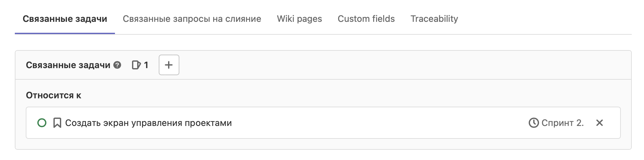This screenshot has height=160, width=644.
Task: Select the Custom fields tab
Action: pos(366,19)
